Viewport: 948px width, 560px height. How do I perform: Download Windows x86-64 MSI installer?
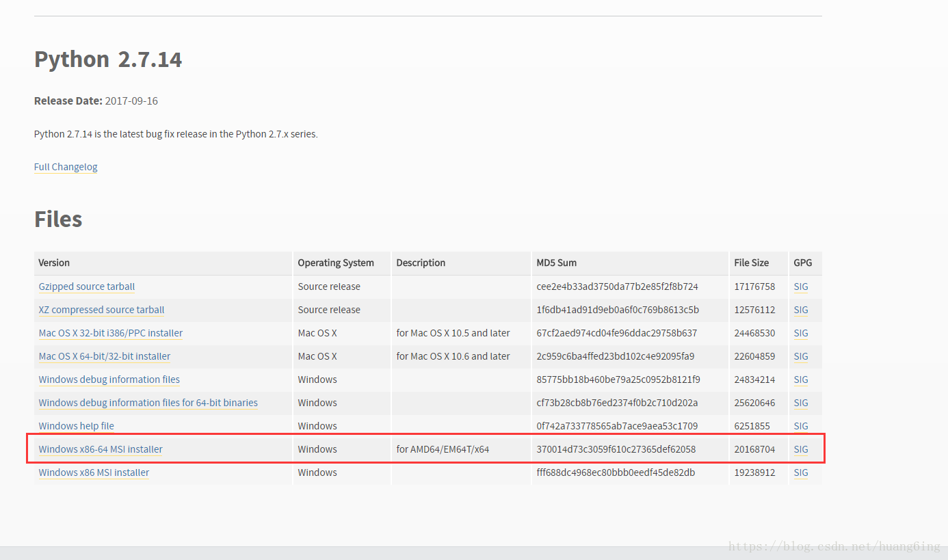tap(101, 449)
